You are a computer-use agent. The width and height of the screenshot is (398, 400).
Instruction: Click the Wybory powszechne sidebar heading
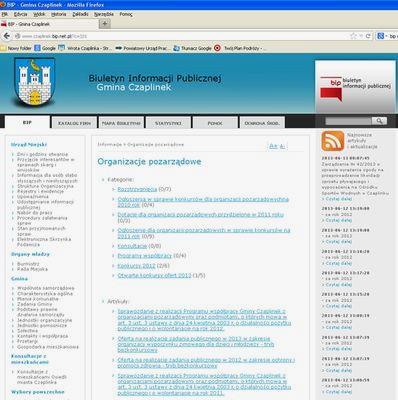point(38,392)
